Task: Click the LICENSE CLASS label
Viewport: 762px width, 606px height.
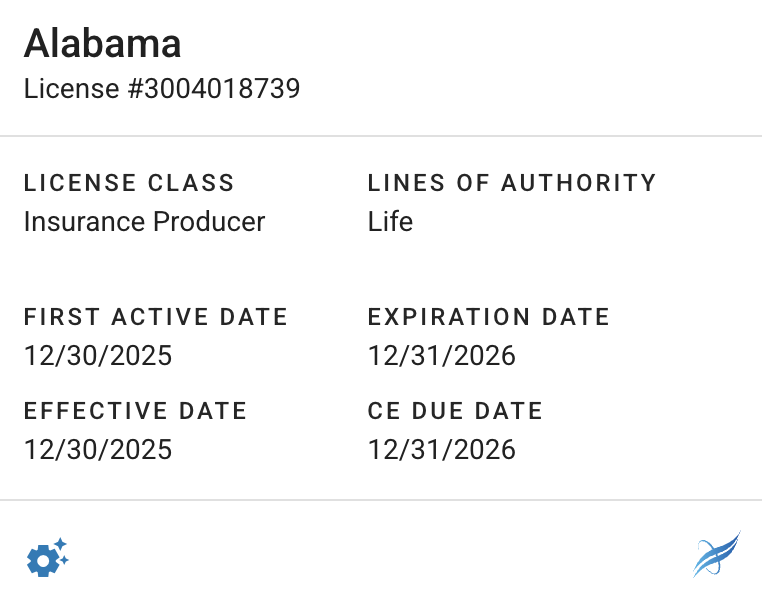Action: [129, 183]
